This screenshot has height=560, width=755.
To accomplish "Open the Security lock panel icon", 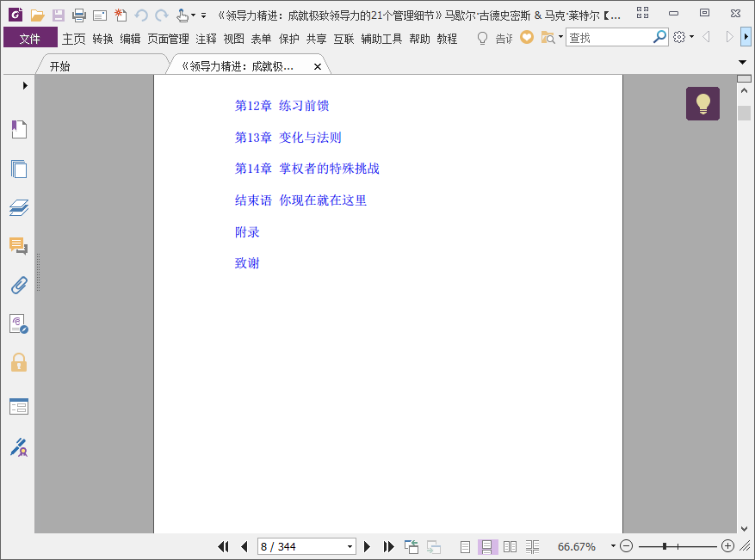I will (x=19, y=363).
